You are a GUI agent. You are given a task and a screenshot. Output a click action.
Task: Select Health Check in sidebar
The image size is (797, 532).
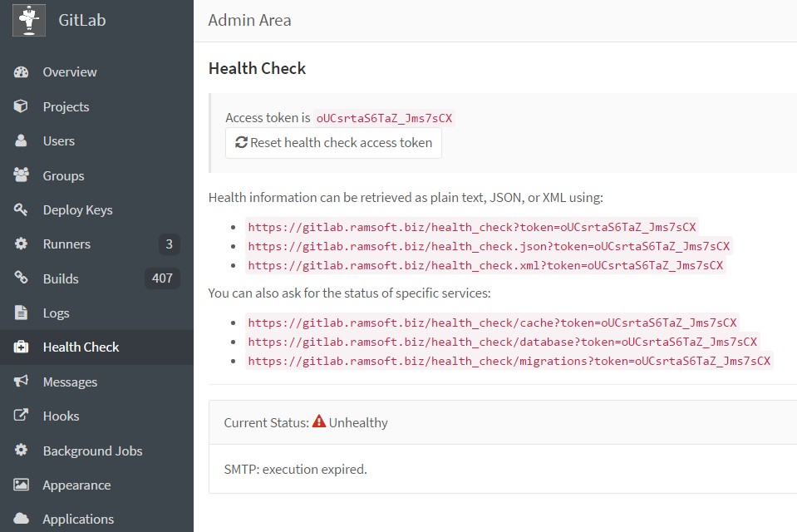pos(81,347)
